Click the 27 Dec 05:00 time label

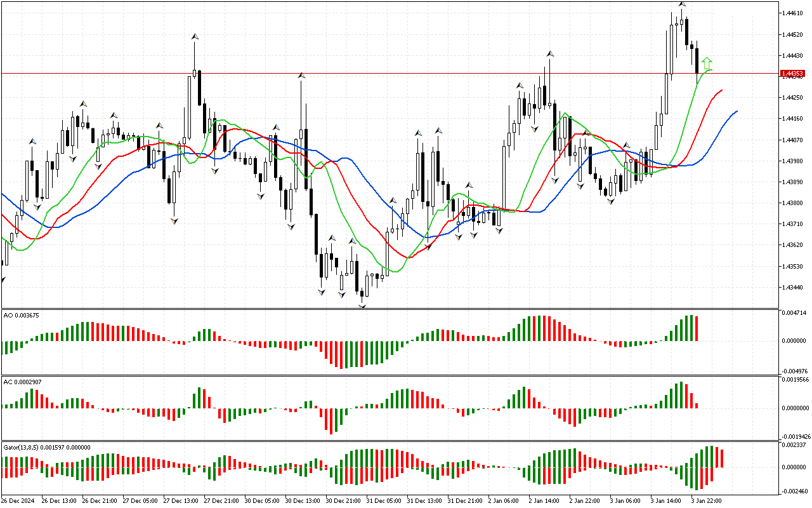[140, 501]
